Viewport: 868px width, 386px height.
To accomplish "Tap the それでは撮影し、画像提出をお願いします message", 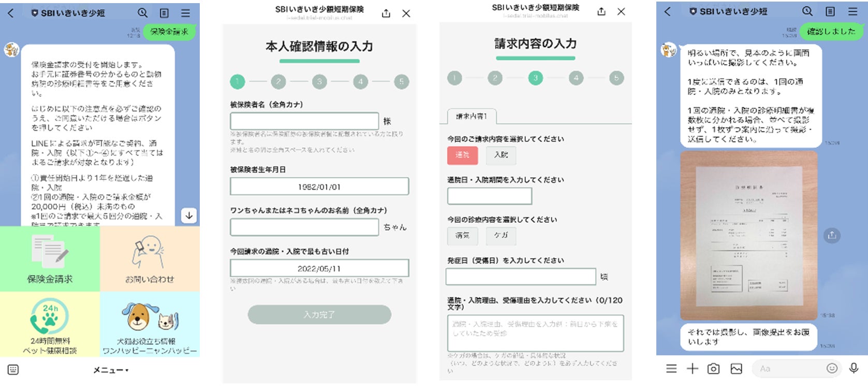I will (748, 337).
